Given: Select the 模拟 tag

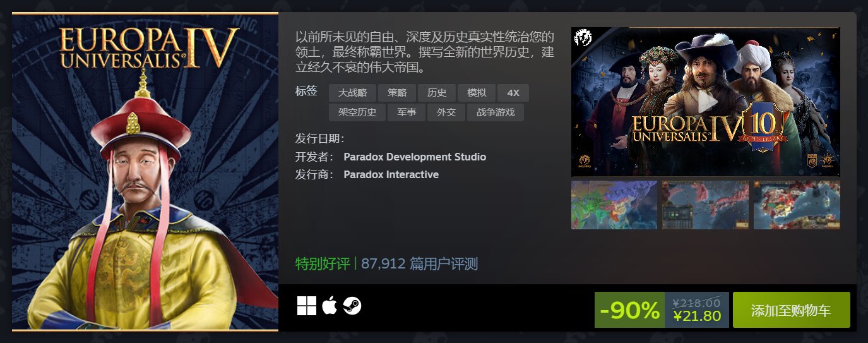Looking at the screenshot, I should tap(477, 93).
